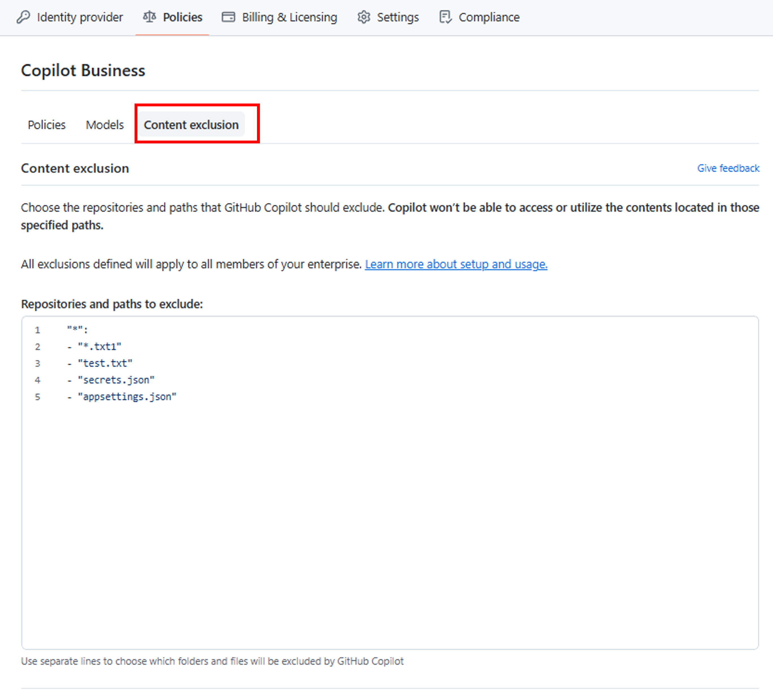Image resolution: width=773 pixels, height=700 pixels.
Task: Click the "secrets.json" entry on line 4
Action: 116,380
